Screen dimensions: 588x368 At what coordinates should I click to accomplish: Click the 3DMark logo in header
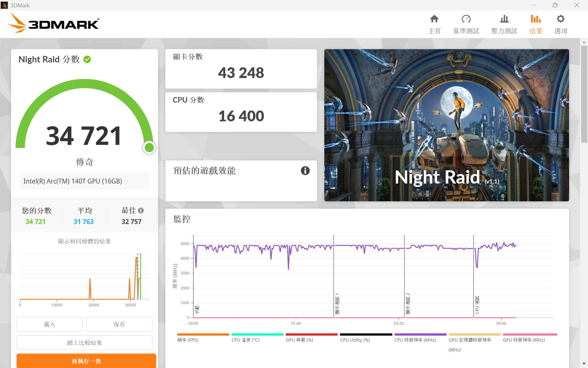(54, 23)
